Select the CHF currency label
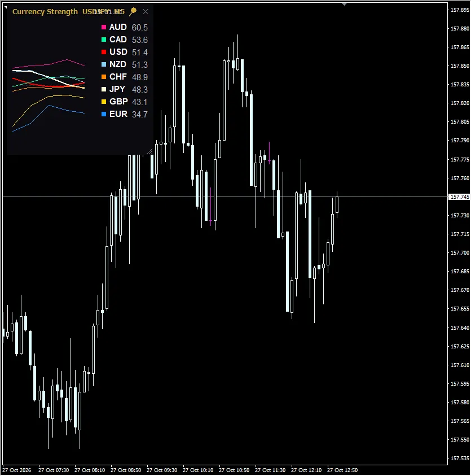The height and width of the screenshot is (476, 471). click(118, 77)
